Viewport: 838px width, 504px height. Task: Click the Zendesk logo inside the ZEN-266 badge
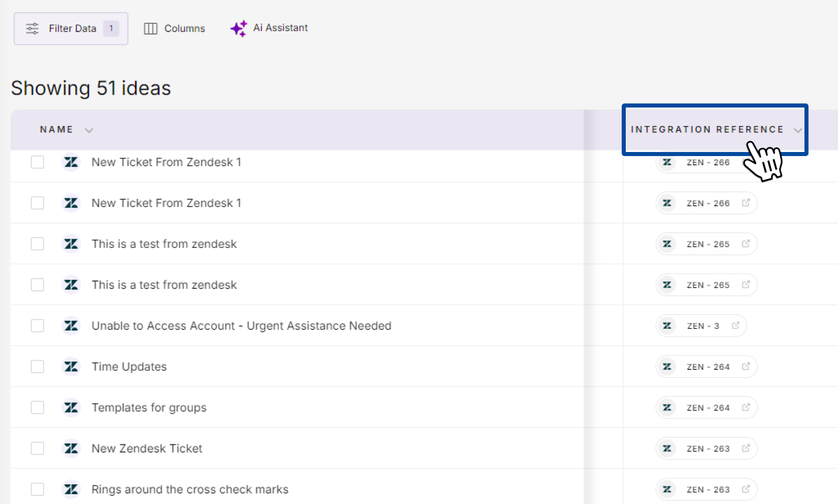coord(667,162)
